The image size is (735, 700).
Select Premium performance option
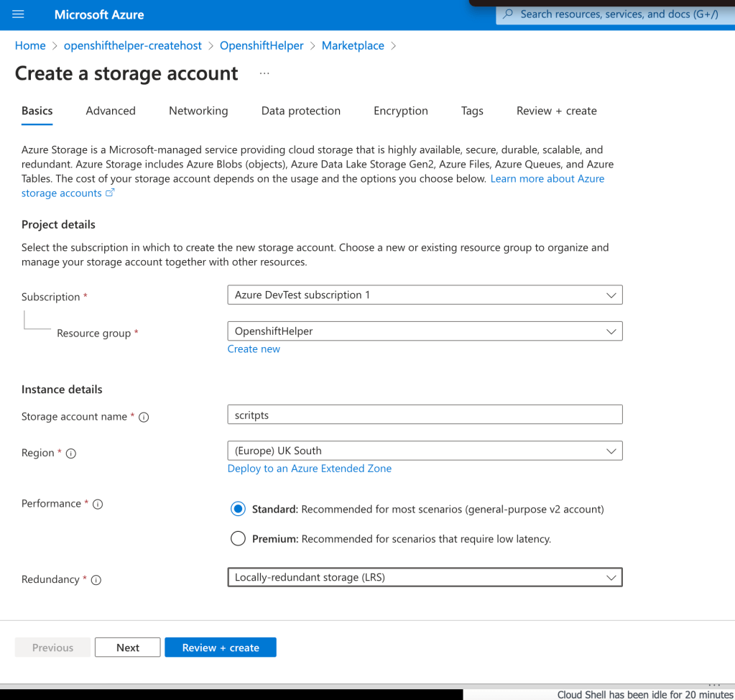coord(238,538)
